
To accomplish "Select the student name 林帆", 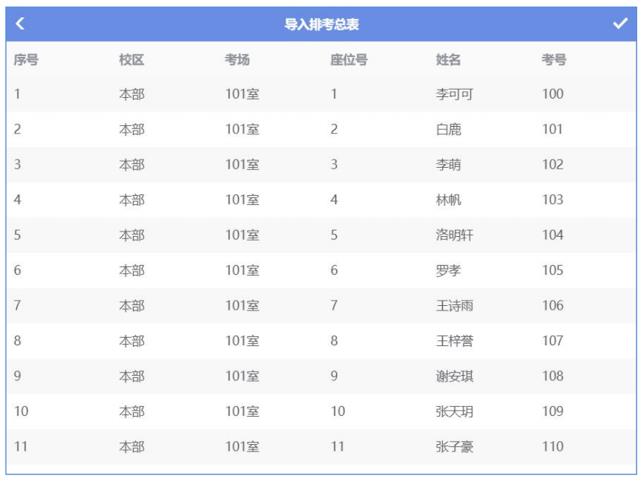I will click(448, 200).
